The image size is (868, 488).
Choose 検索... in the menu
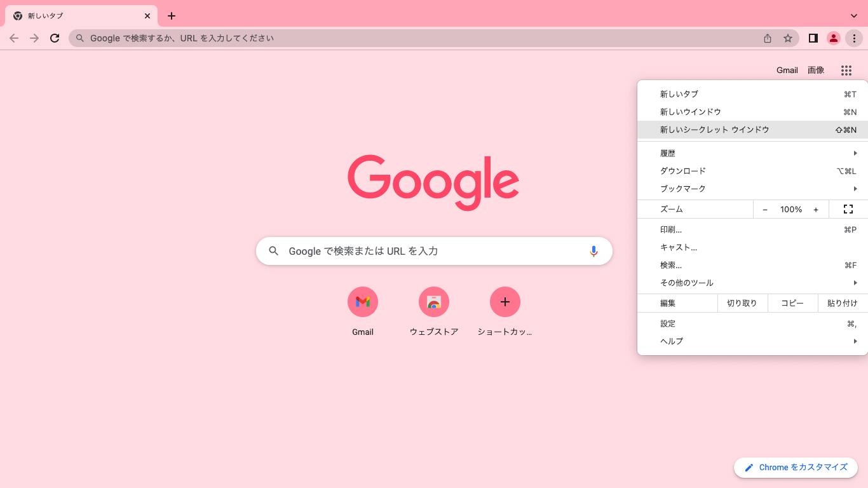click(752, 265)
